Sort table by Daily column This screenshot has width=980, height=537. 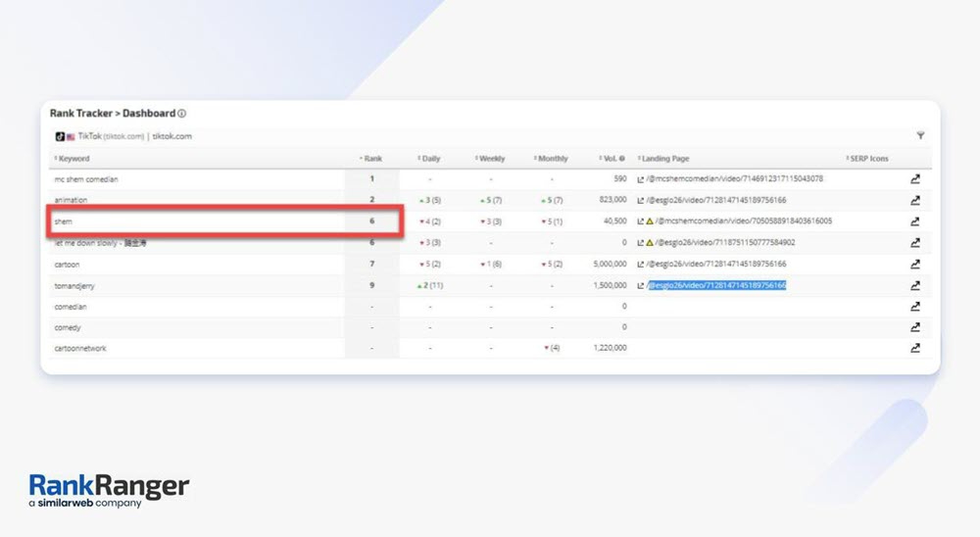tap(430, 159)
